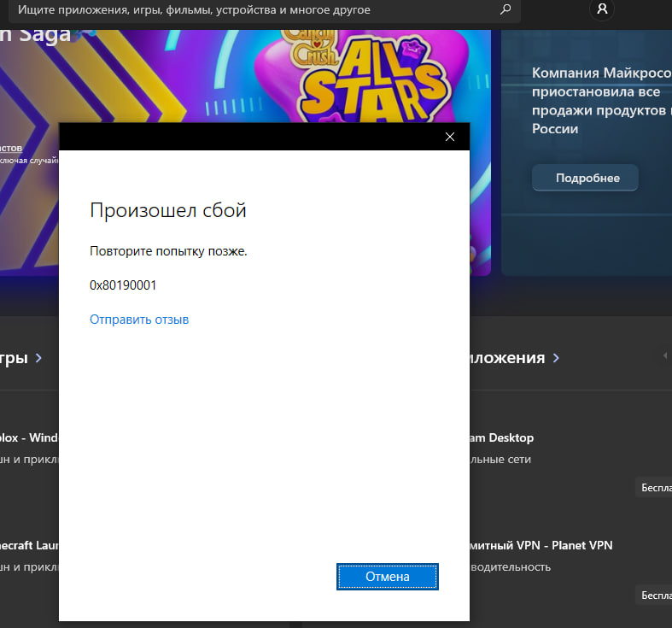This screenshot has width=672, height=628.
Task: Open the Planet VPN app entry
Action: tap(541, 545)
